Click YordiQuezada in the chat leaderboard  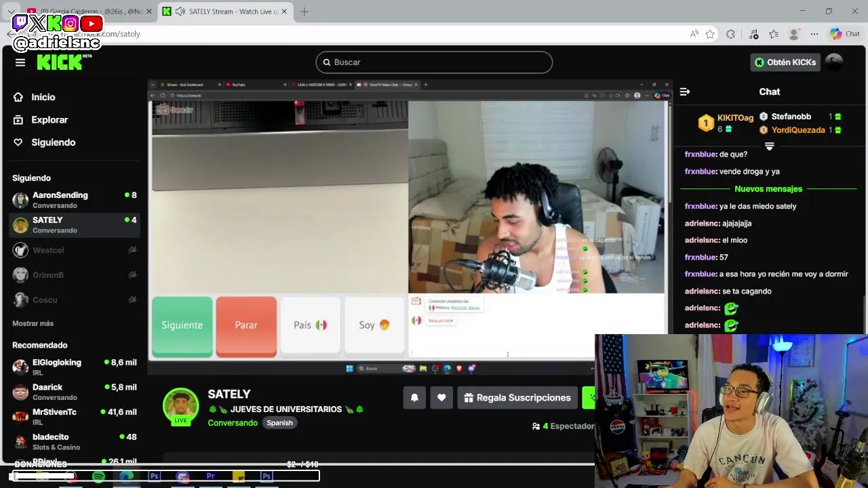(798, 130)
